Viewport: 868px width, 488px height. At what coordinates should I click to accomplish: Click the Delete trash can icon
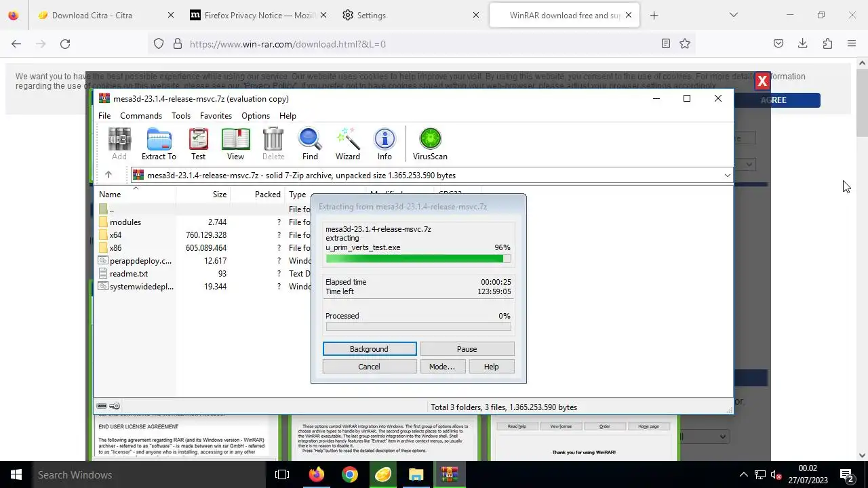273,144
